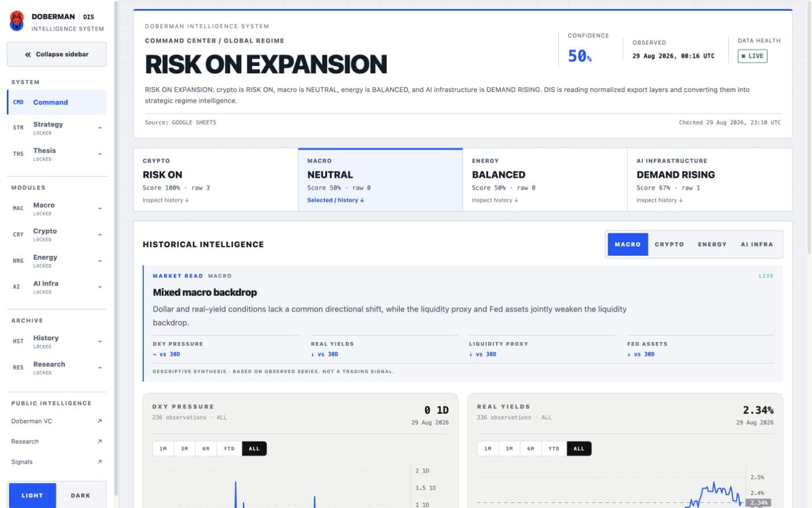Open Signals external link arrow icon
The height and width of the screenshot is (508, 812).
click(x=99, y=462)
